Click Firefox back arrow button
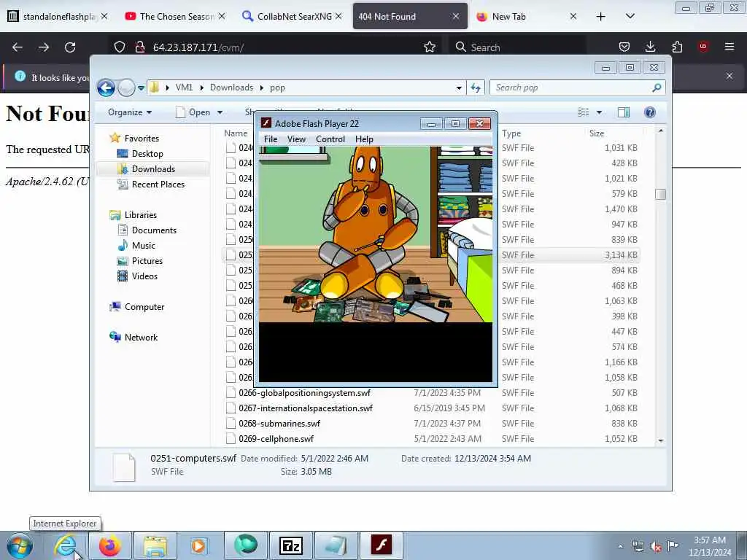Viewport: 747px width, 560px height. tap(18, 47)
